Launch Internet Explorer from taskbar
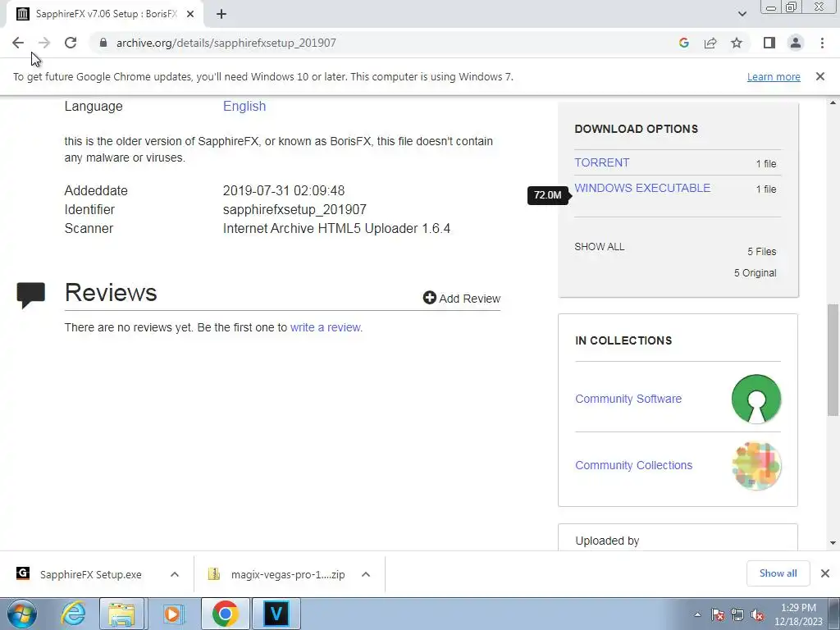The height and width of the screenshot is (630, 840). point(73,614)
